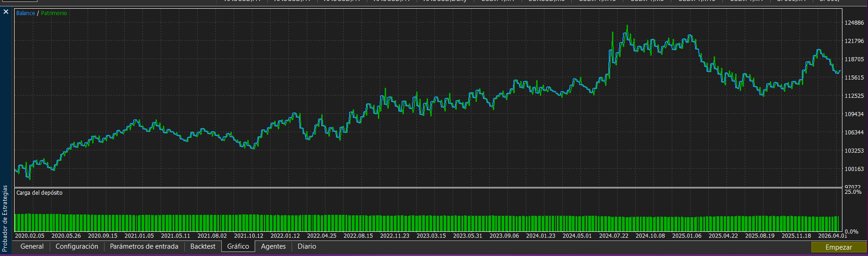Click the 2020.05.26 date label
This screenshot has height=256, width=868.
pyautogui.click(x=66, y=236)
